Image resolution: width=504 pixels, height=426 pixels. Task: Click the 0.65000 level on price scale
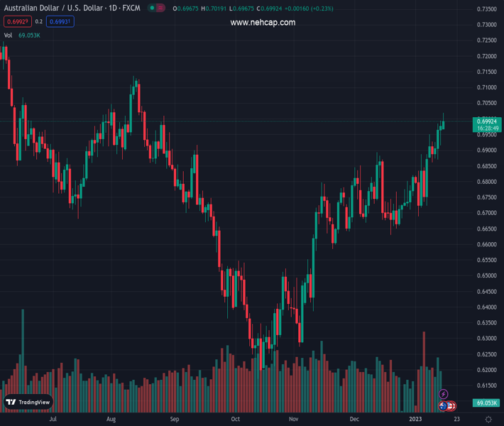[x=486, y=275]
